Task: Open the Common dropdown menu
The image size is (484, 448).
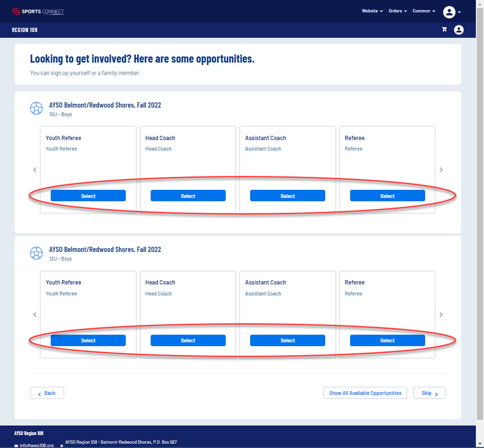Action: [x=424, y=11]
